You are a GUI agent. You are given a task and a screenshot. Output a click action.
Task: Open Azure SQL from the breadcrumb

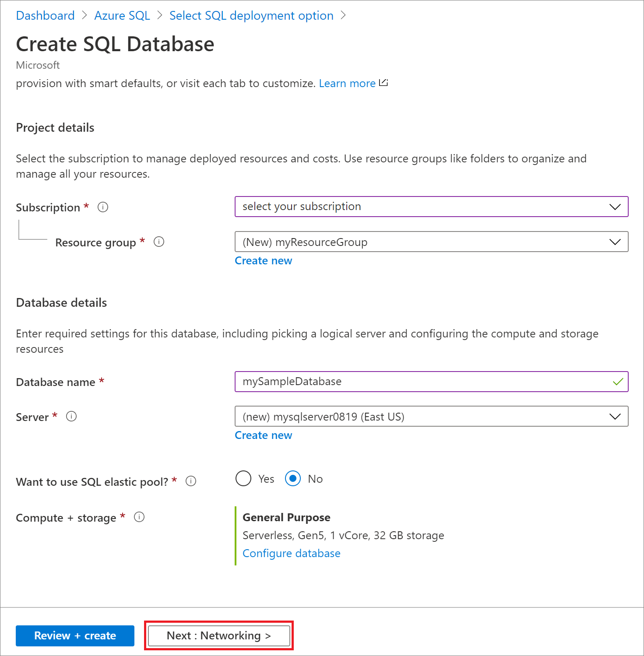pyautogui.click(x=122, y=15)
